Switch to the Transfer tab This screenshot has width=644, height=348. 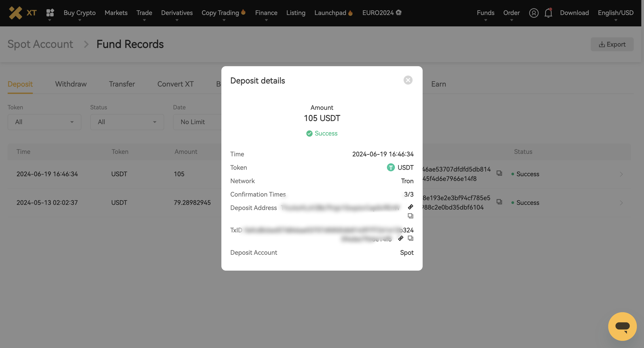122,84
